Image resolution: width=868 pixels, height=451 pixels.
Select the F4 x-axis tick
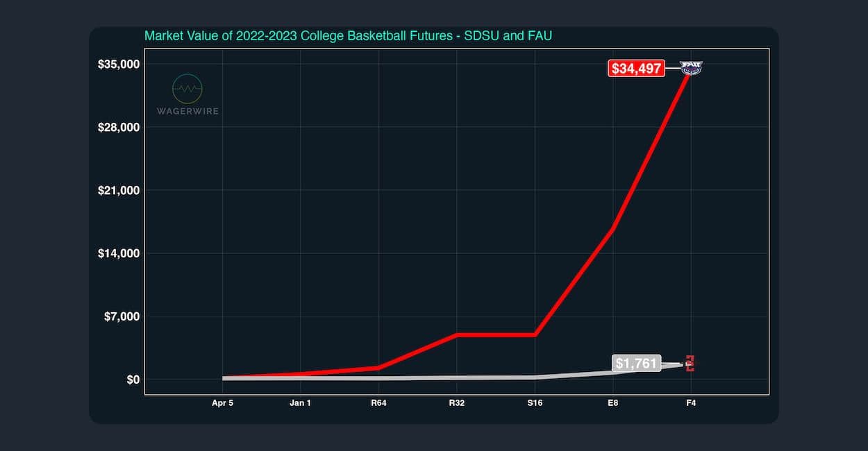pos(690,402)
